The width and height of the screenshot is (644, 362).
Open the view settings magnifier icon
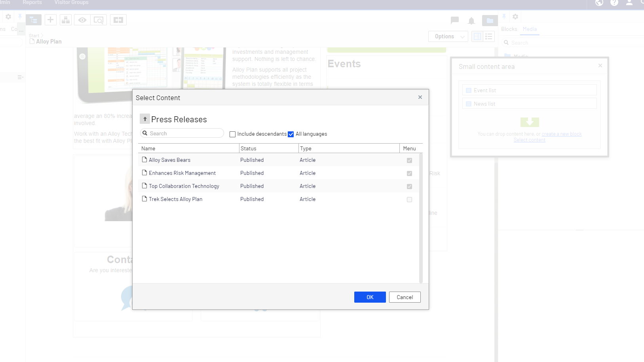click(x=99, y=20)
